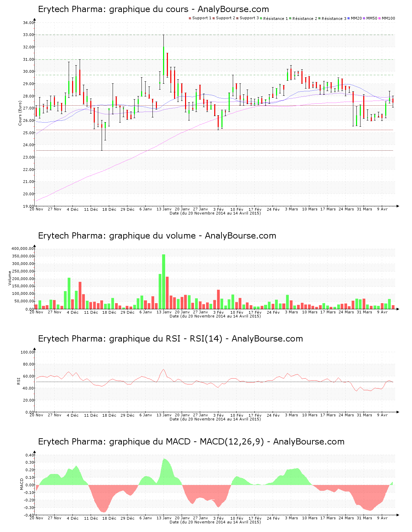Viewport: 412px width, 532px height.
Task: Select the MM100 legend label
Action: 388,18
